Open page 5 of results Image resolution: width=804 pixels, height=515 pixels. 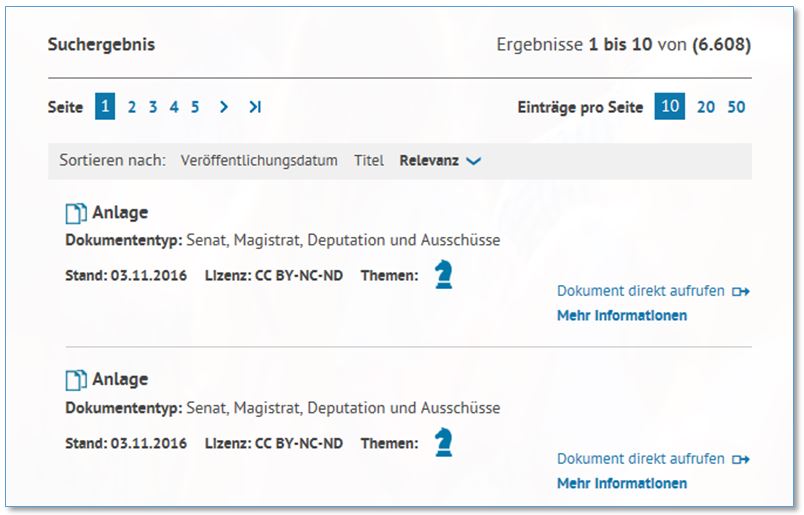coord(195,107)
